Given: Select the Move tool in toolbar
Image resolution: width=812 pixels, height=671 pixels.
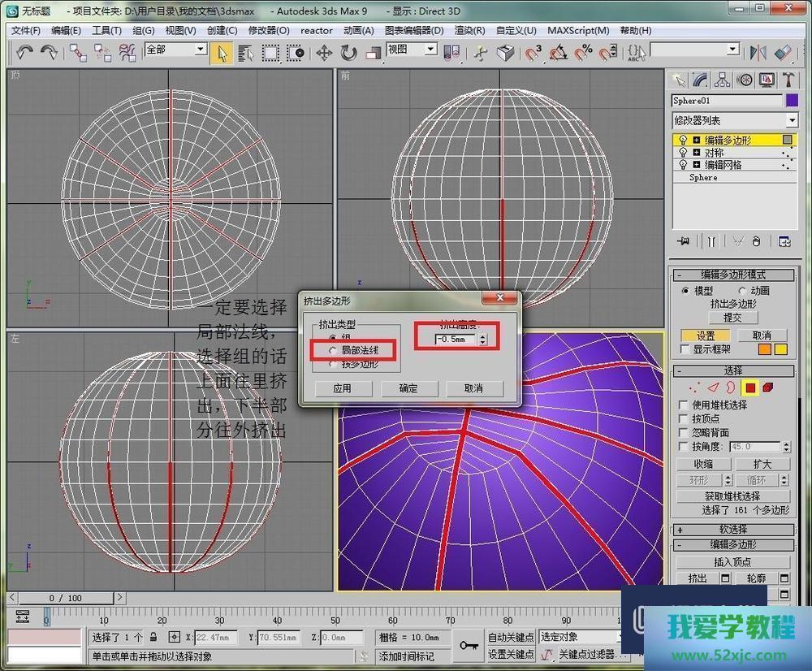Looking at the screenshot, I should click(324, 53).
